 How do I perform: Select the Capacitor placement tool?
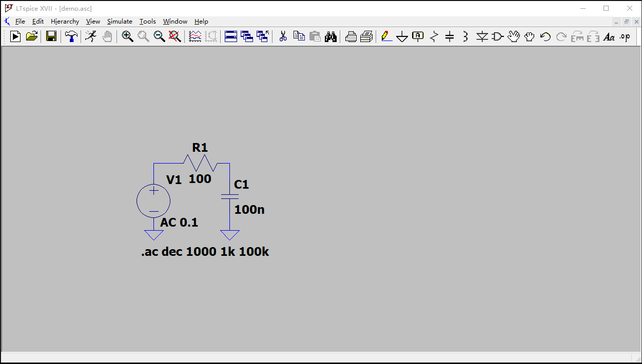click(450, 36)
